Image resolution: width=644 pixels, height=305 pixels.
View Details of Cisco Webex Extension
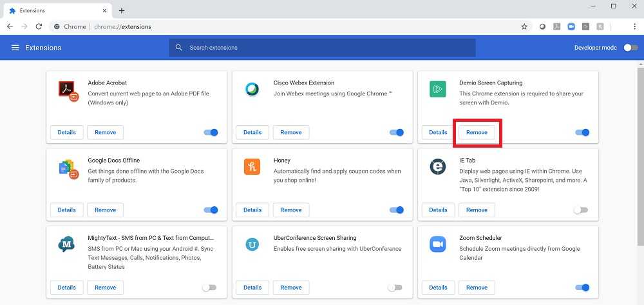[x=252, y=132]
